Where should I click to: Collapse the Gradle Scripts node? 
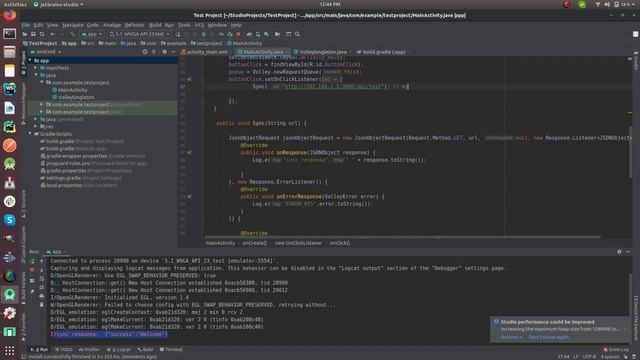tap(30, 134)
